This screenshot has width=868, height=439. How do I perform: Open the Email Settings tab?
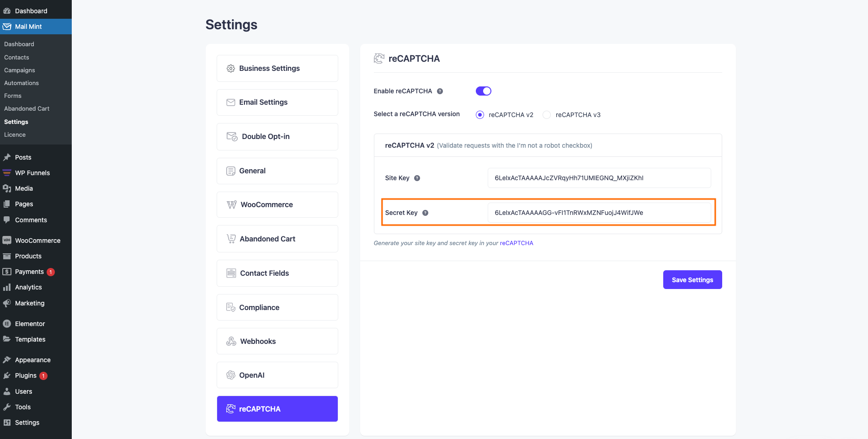(277, 102)
